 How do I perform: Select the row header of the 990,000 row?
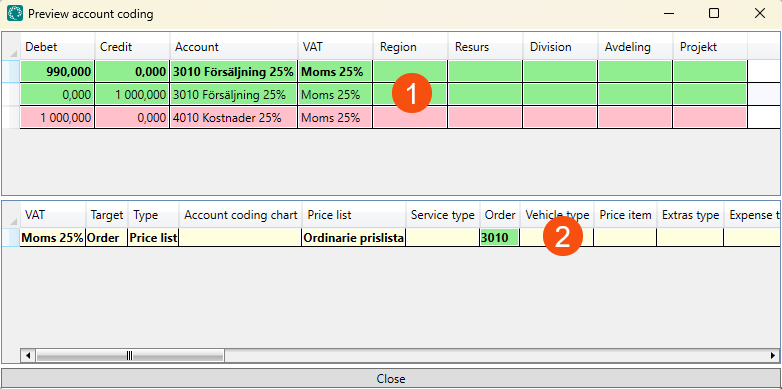click(11, 72)
